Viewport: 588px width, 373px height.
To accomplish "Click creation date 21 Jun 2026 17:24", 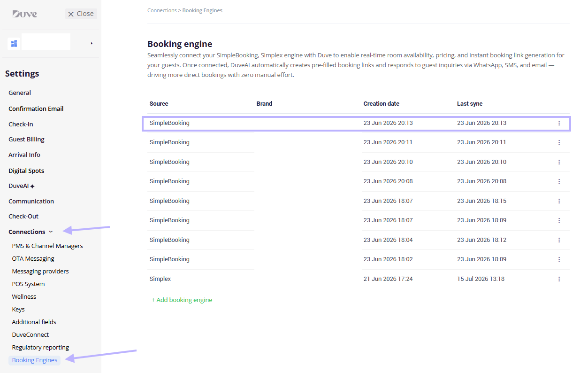I will tap(388, 279).
